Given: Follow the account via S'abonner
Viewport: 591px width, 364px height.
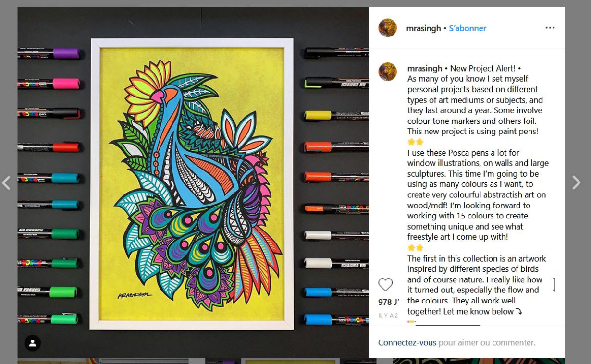Looking at the screenshot, I should pyautogui.click(x=468, y=28).
